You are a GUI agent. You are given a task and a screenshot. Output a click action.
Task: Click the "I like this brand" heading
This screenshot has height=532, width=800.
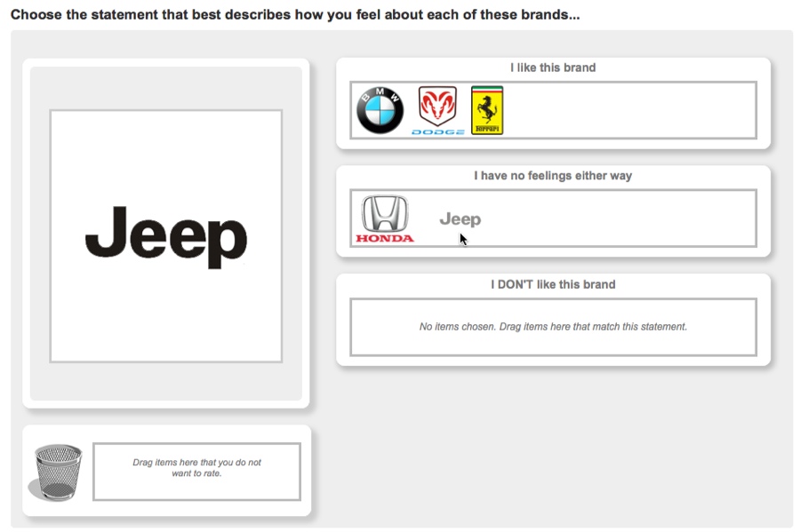coord(552,67)
